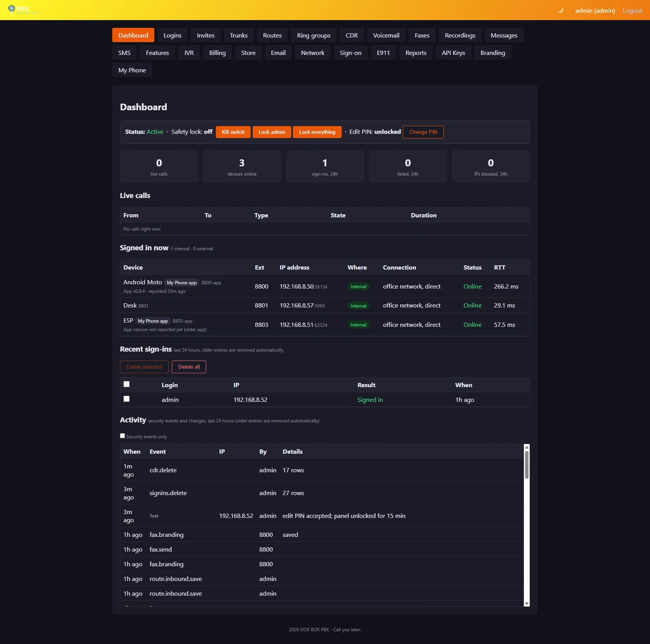Click the IPs blocked 24h stat card

click(491, 166)
